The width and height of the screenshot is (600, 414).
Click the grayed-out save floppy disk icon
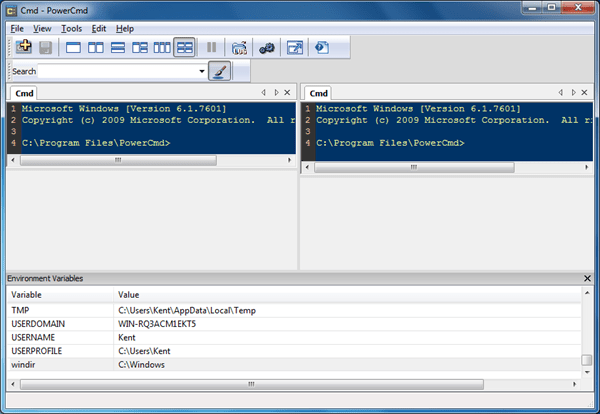click(x=46, y=47)
